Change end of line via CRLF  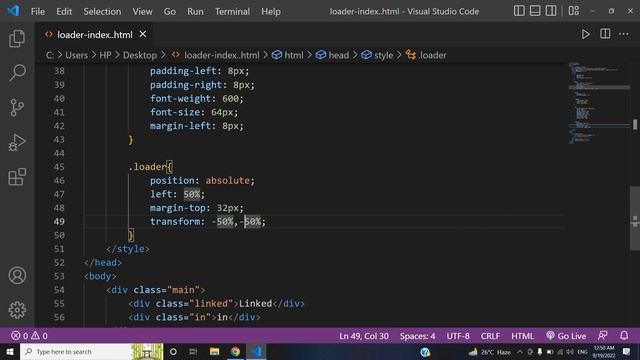[490, 336]
